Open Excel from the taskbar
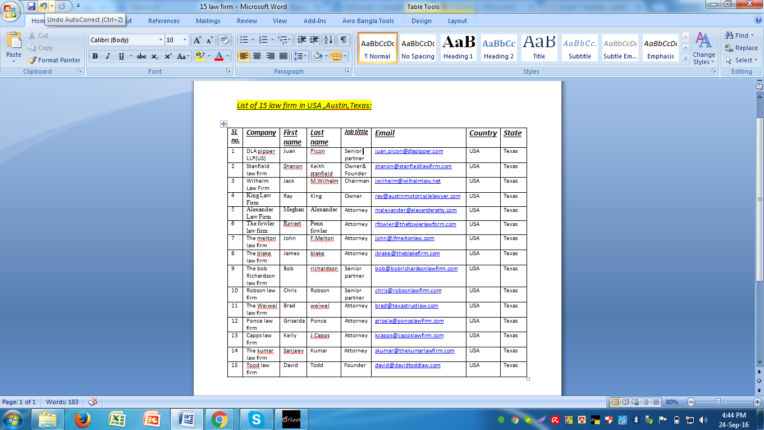The image size is (764, 430). pos(117,419)
